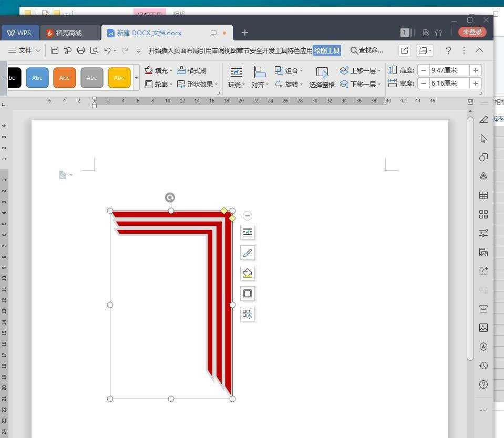This screenshot has height=438, width=504.
Task: Open the File (文件) menu
Action: (25, 50)
